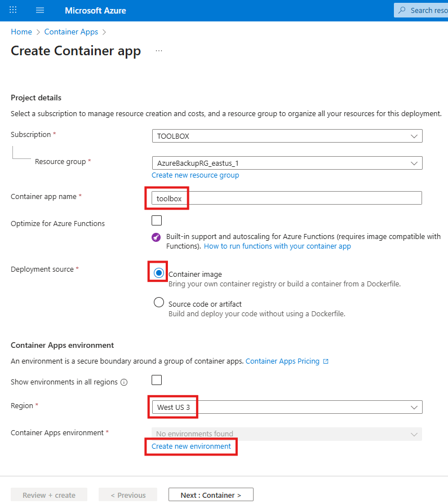
Task: Open the ellipsis next to Create Container app
Action: pyautogui.click(x=158, y=50)
